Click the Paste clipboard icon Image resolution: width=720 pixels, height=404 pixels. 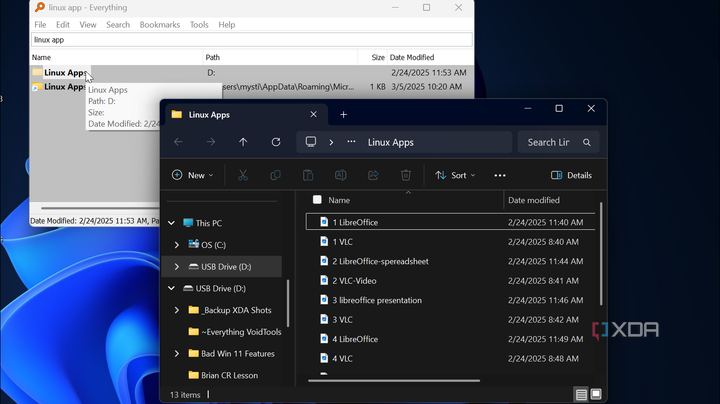[x=308, y=175]
